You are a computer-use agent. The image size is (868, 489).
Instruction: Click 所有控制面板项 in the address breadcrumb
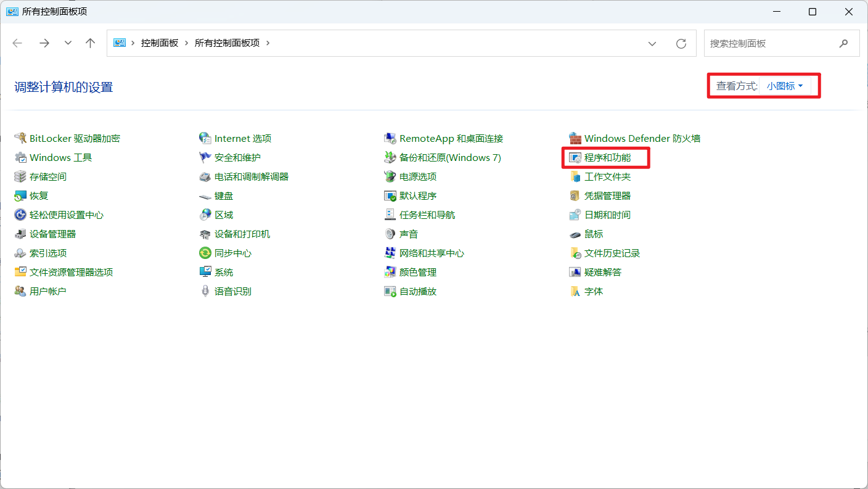tap(227, 43)
